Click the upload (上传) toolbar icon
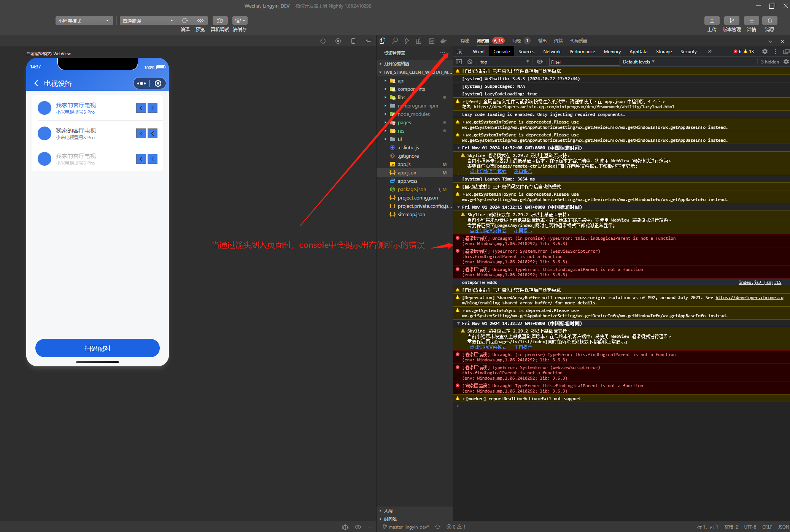The width and height of the screenshot is (790, 532). 712,21
